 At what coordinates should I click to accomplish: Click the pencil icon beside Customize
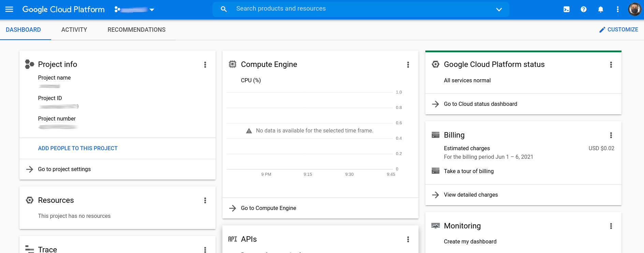click(602, 30)
